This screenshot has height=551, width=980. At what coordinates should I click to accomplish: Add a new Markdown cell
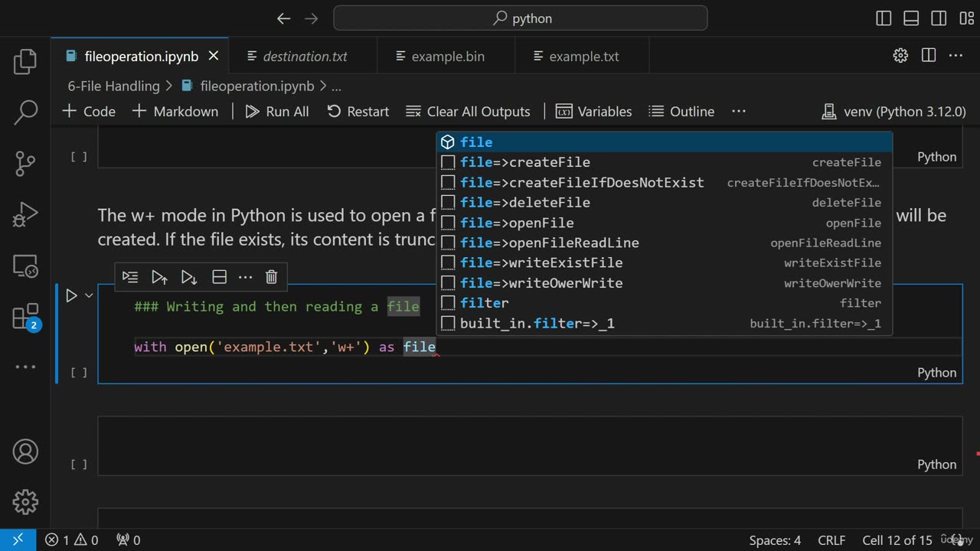pos(175,111)
